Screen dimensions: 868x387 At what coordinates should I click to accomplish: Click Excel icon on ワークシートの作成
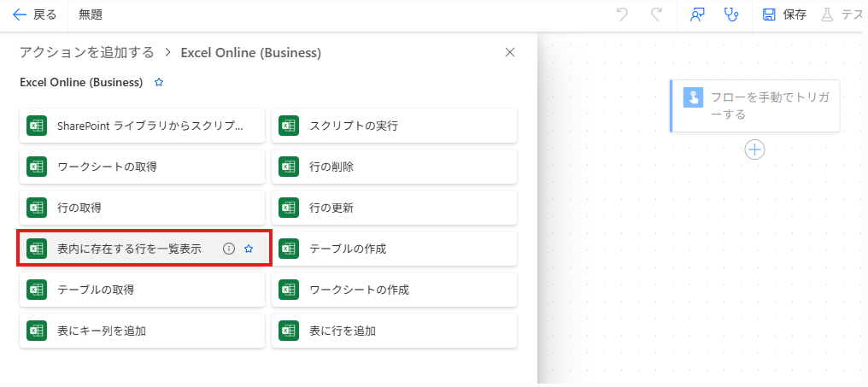point(289,290)
